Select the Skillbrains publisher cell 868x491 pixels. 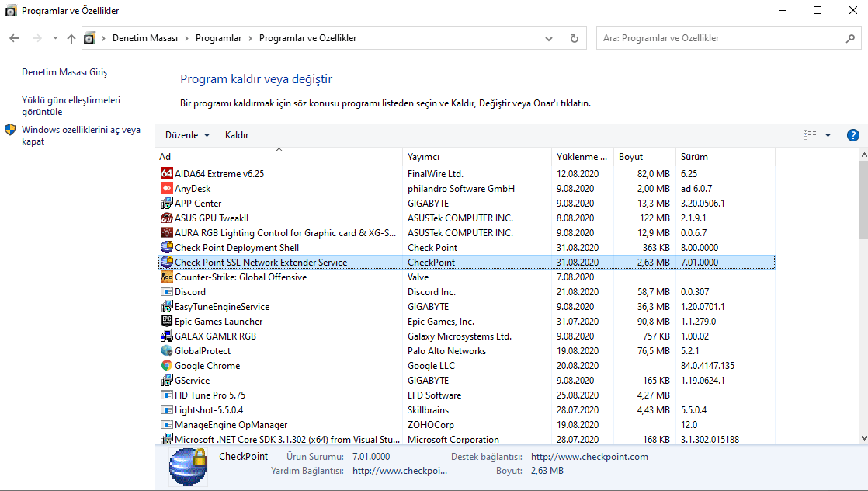click(x=428, y=410)
